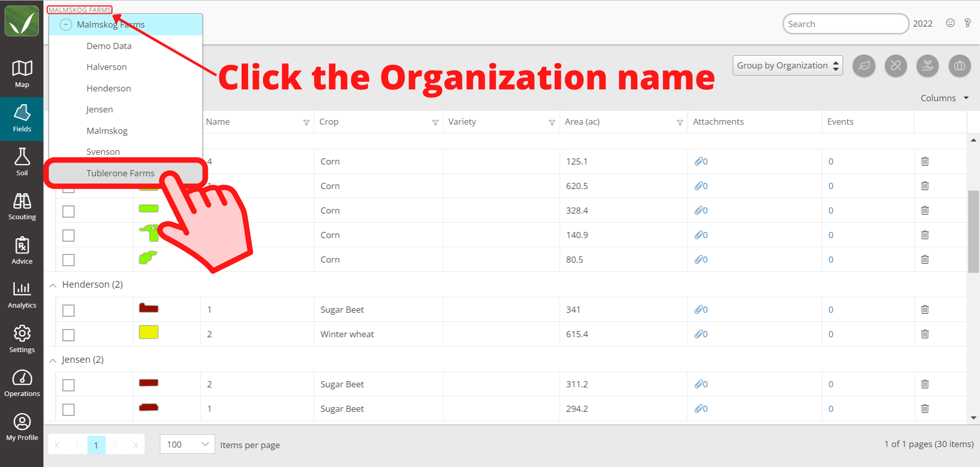This screenshot has width=980, height=467.
Task: Open the help question mark icon
Action: tap(968, 23)
